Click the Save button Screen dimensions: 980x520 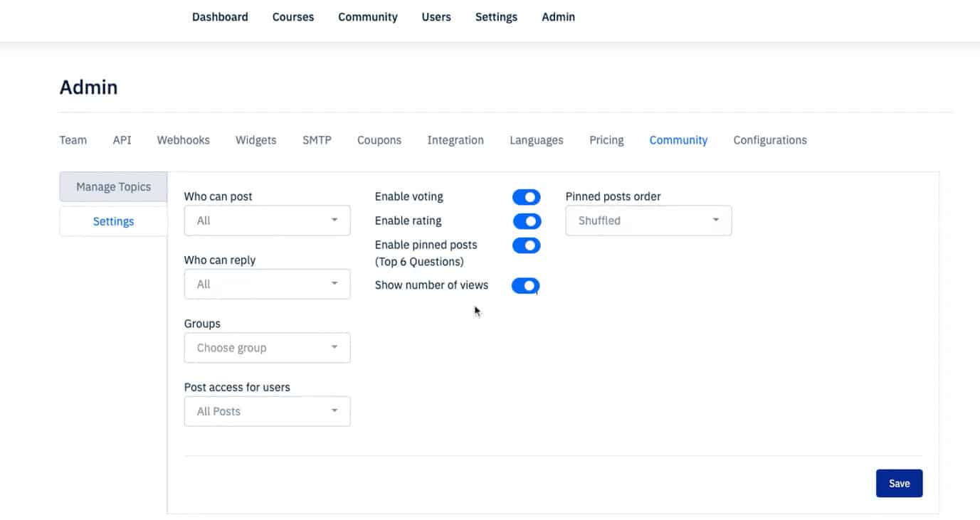[899, 483]
